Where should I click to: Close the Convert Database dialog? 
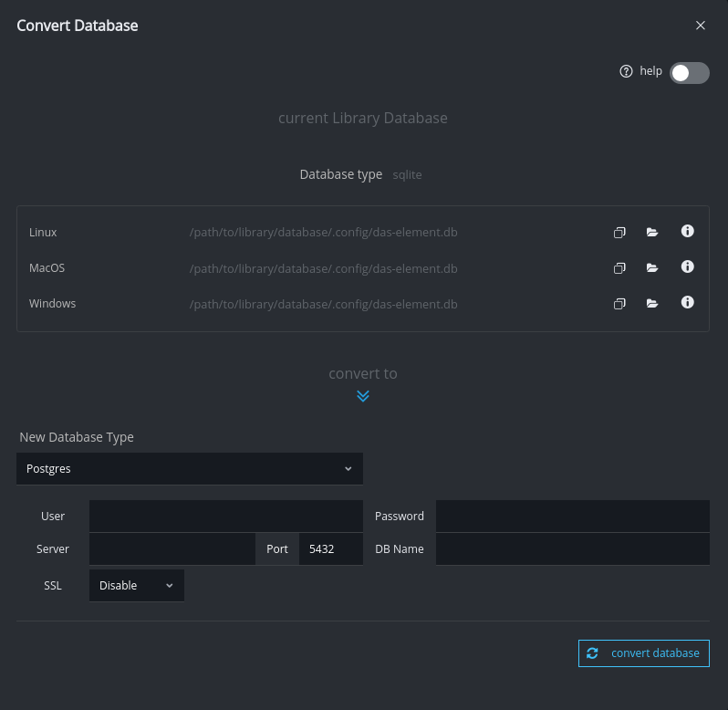click(701, 26)
